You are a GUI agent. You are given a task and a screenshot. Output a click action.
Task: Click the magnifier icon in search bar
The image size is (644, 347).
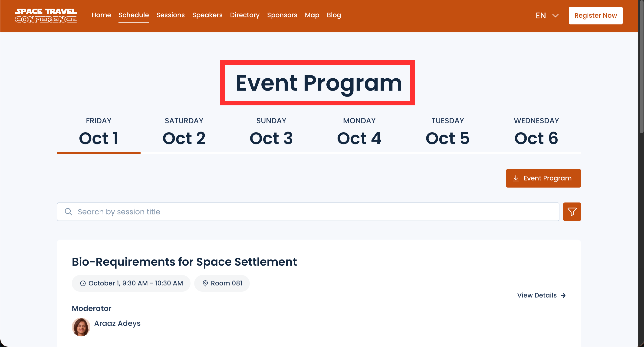(x=69, y=212)
